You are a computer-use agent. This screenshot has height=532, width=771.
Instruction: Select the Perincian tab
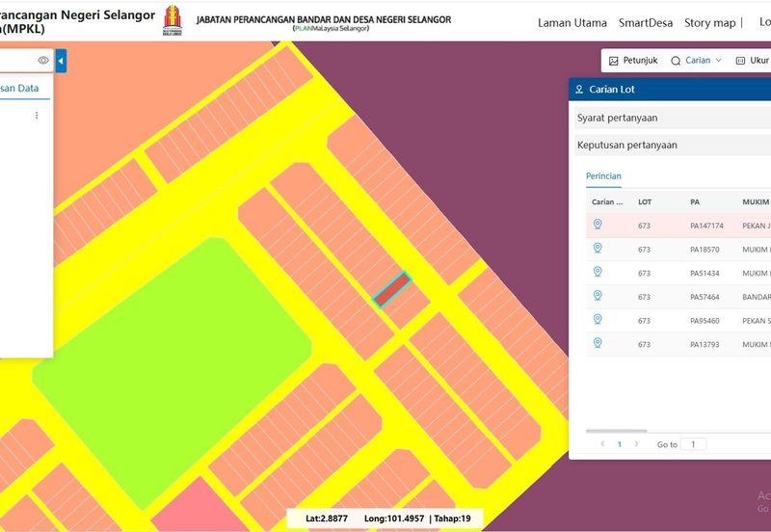tap(603, 176)
